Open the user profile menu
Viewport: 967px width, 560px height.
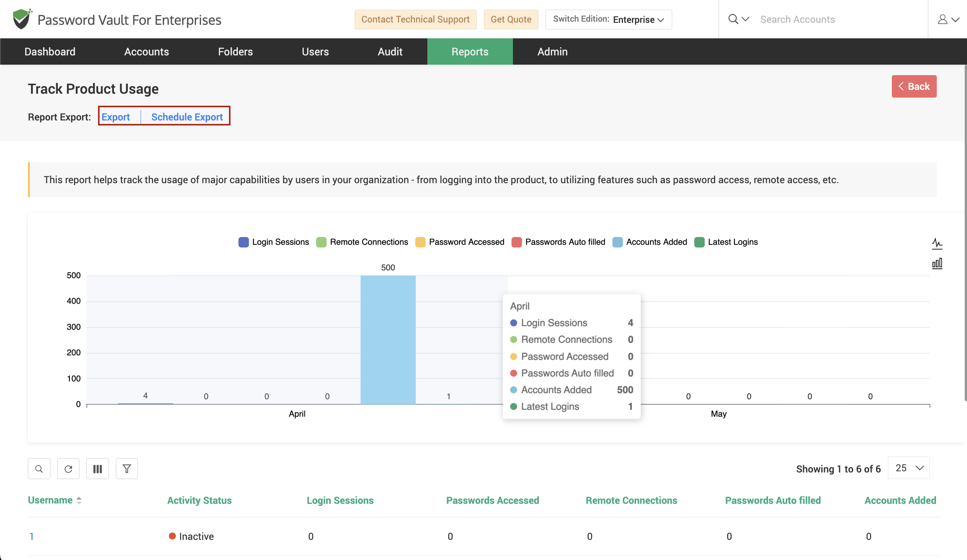(x=948, y=19)
